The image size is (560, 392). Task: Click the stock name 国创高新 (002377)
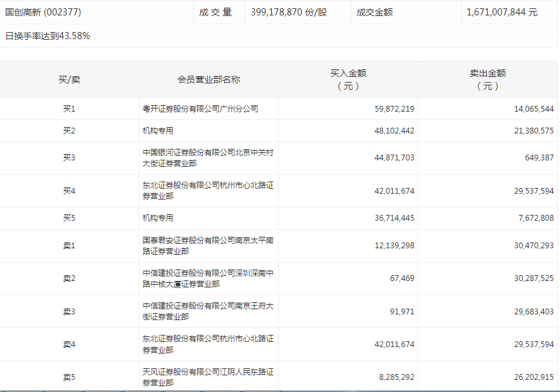click(x=43, y=12)
